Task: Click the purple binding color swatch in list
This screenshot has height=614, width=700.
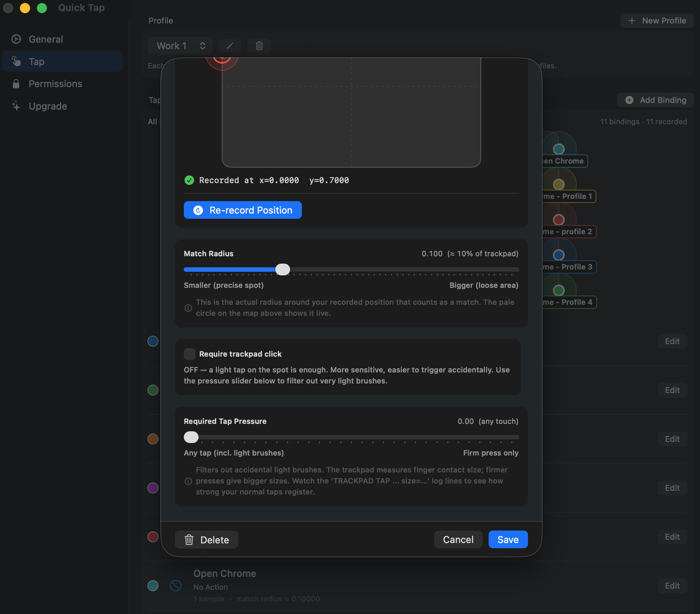Action: [x=153, y=488]
